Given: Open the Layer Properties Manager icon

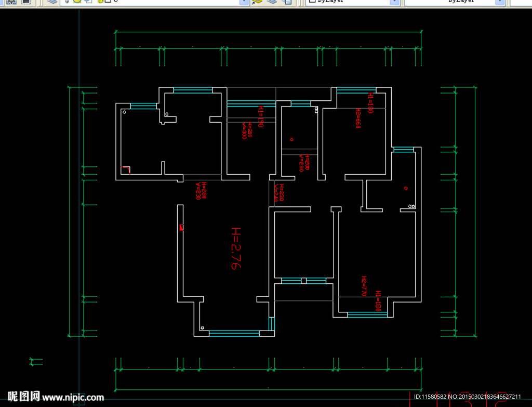Looking at the screenshot, I should point(51,2).
